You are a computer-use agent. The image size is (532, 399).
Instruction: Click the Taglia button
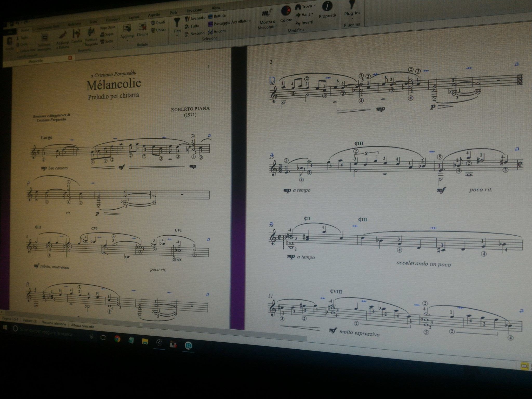(22, 38)
